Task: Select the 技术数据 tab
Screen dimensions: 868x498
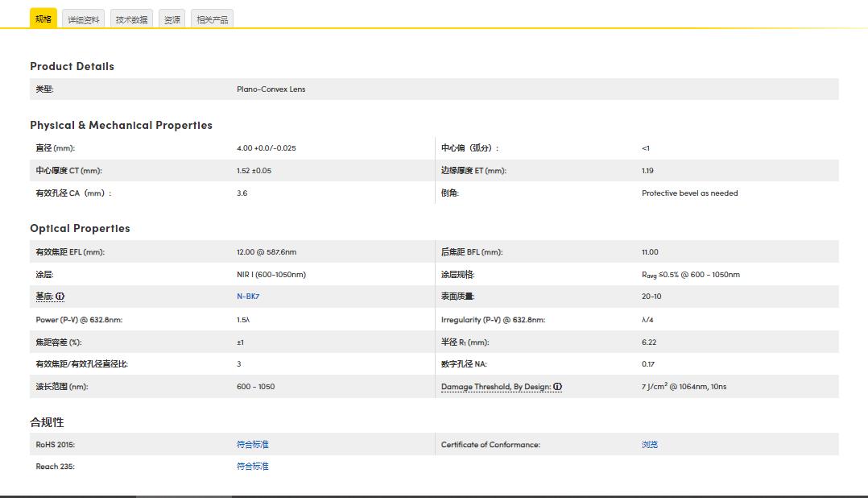Action: click(x=131, y=19)
